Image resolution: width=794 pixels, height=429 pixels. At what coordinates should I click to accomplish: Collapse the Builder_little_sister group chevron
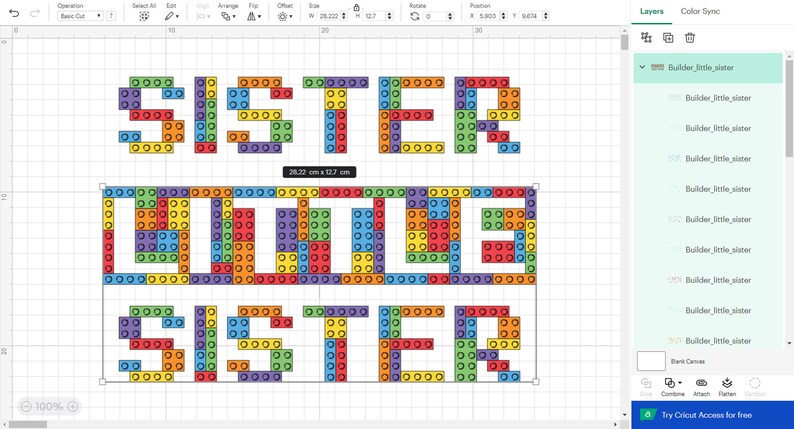pyautogui.click(x=642, y=67)
